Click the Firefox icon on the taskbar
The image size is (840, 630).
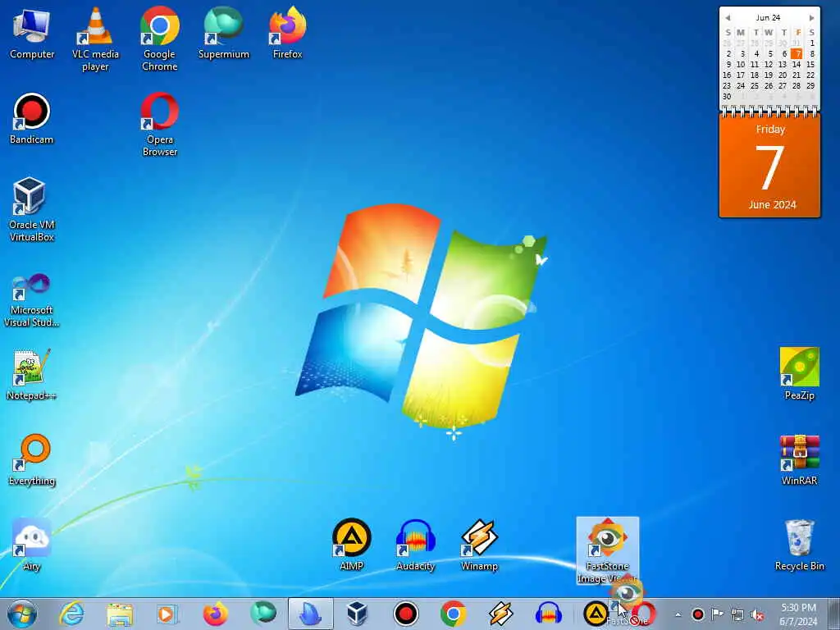pos(216,614)
